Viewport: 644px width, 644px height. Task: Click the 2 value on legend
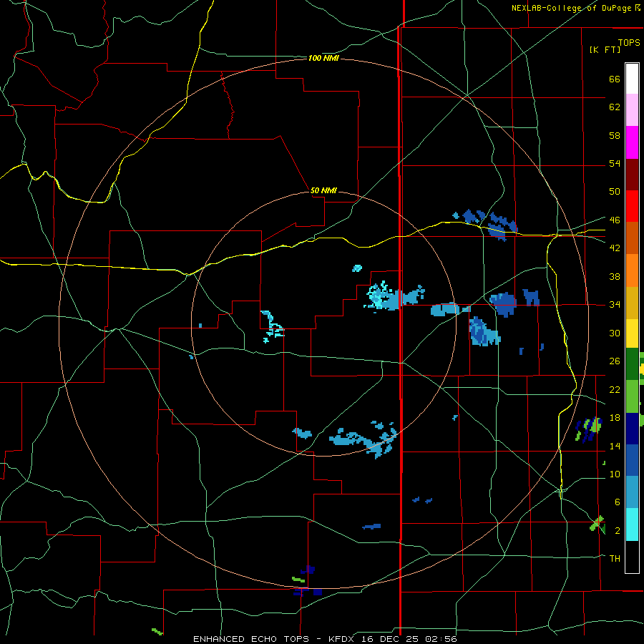(617, 531)
